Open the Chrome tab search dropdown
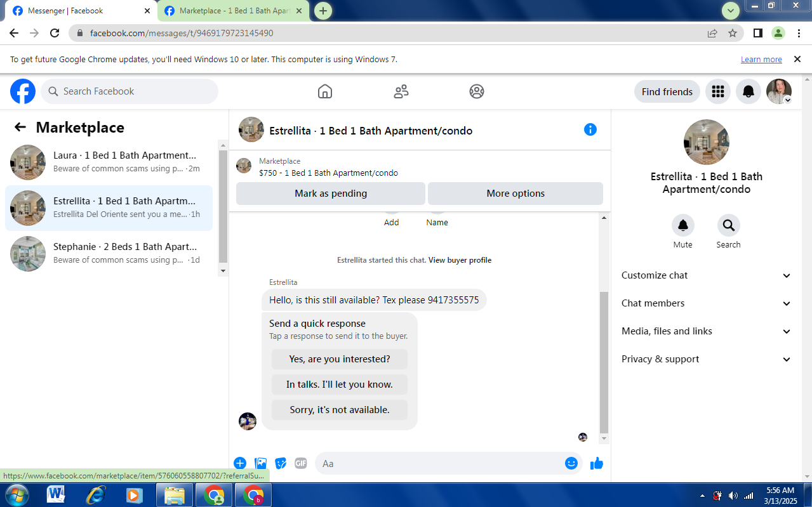This screenshot has height=507, width=812. (x=731, y=10)
